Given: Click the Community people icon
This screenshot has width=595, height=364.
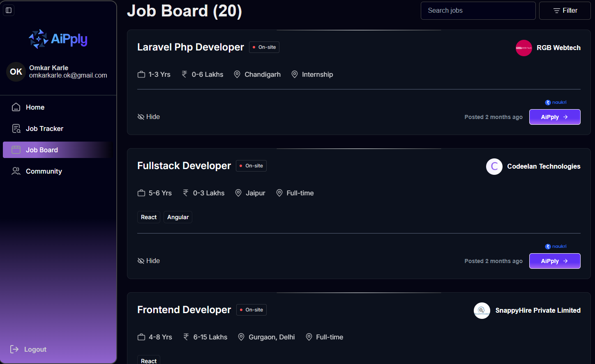Looking at the screenshot, I should 16,171.
